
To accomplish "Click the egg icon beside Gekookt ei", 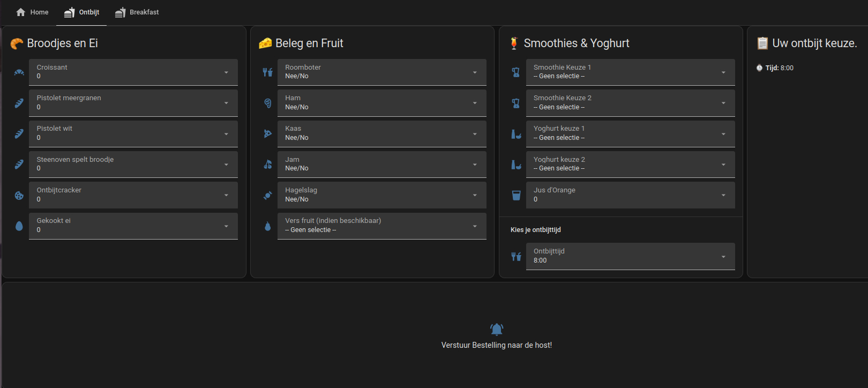I will 19,226.
